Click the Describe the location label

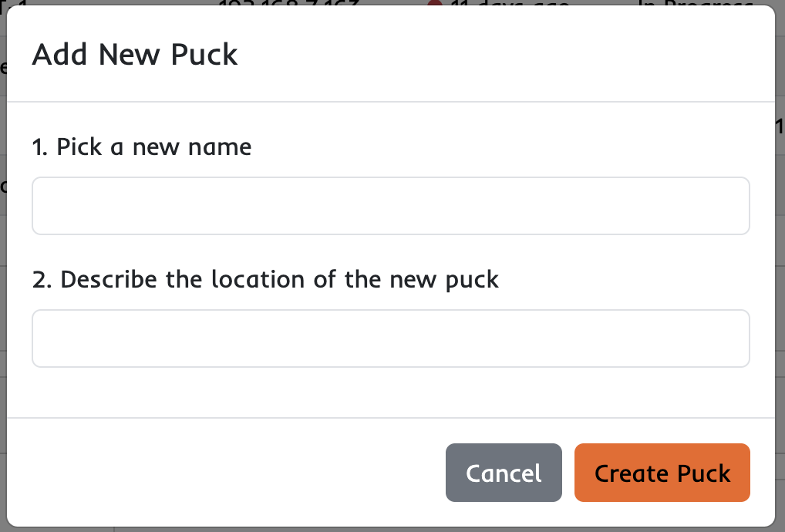pyautogui.click(x=264, y=279)
